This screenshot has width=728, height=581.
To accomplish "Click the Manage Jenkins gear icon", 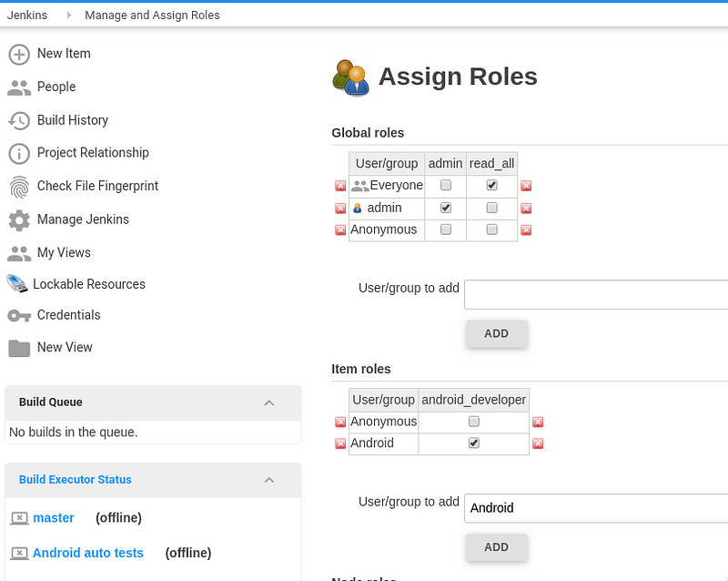I will (19, 220).
